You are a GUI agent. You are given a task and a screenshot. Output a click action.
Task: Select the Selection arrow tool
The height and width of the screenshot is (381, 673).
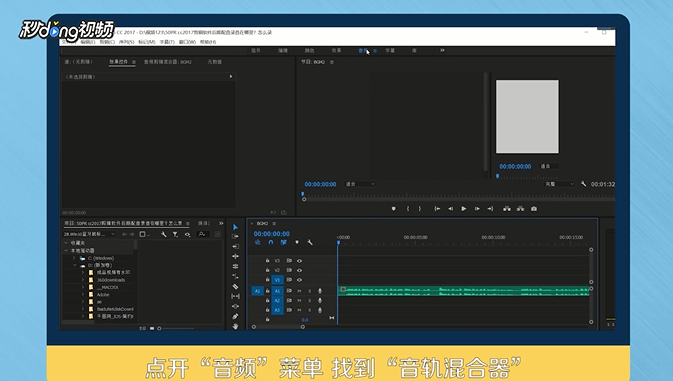(x=235, y=227)
